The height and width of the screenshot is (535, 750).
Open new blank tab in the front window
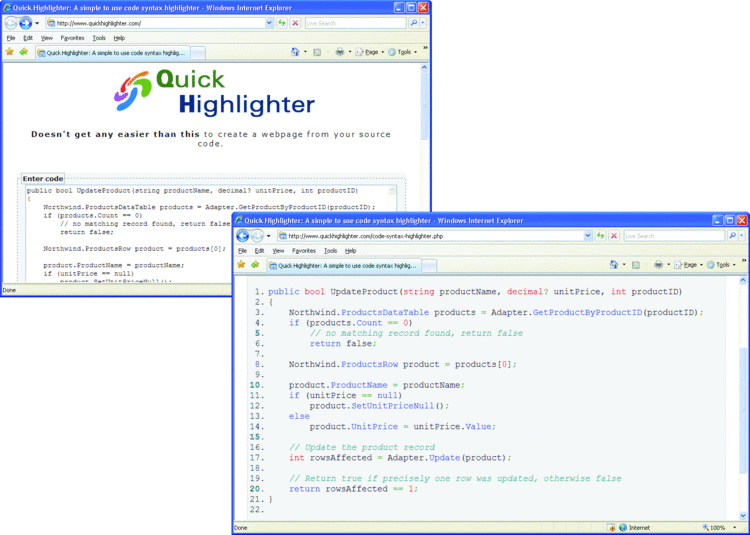429,266
